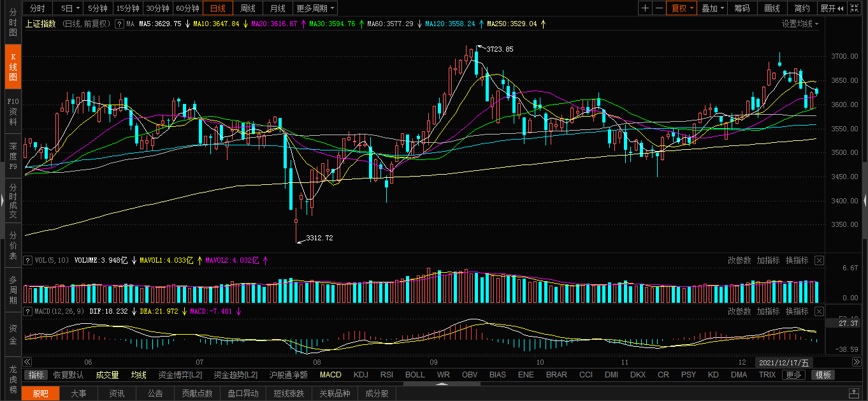Click the 2021/12/17/五 date marker
Image resolution: width=868 pixels, height=401 pixels.
pos(785,362)
